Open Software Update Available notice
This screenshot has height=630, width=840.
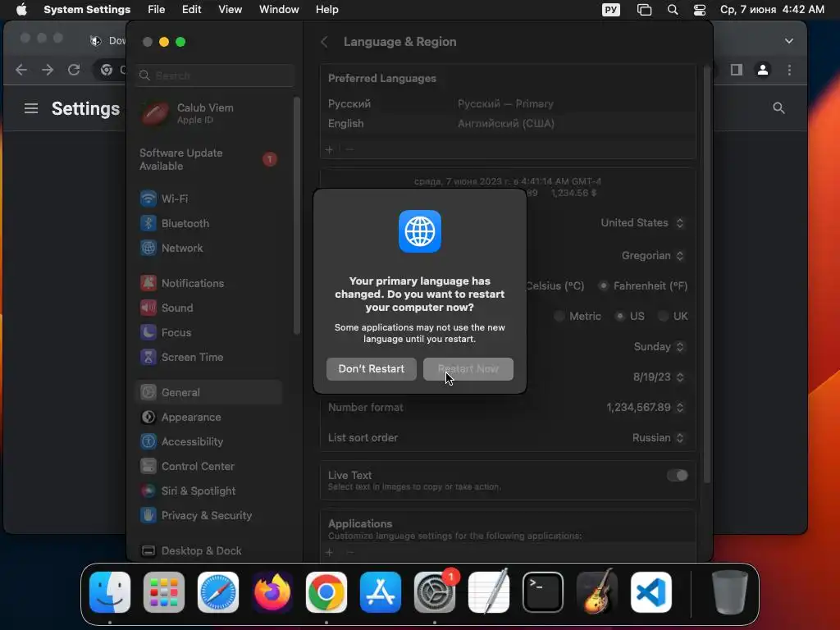coord(209,160)
